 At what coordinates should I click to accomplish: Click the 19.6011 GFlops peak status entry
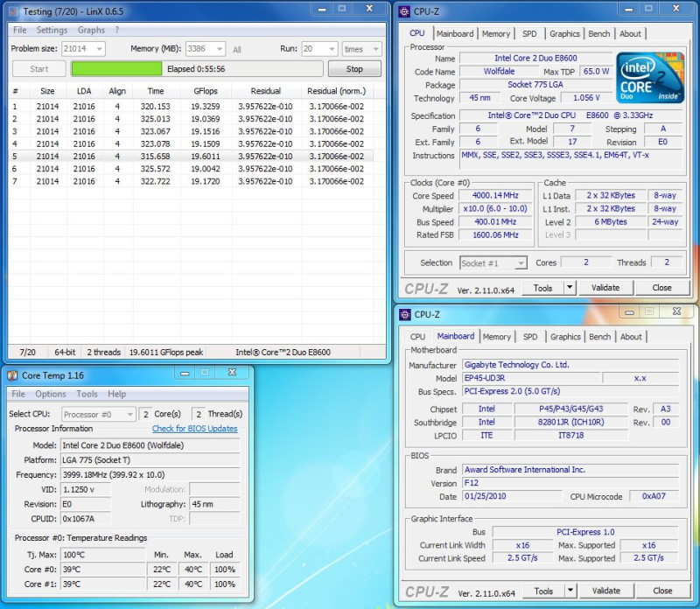[x=166, y=353]
